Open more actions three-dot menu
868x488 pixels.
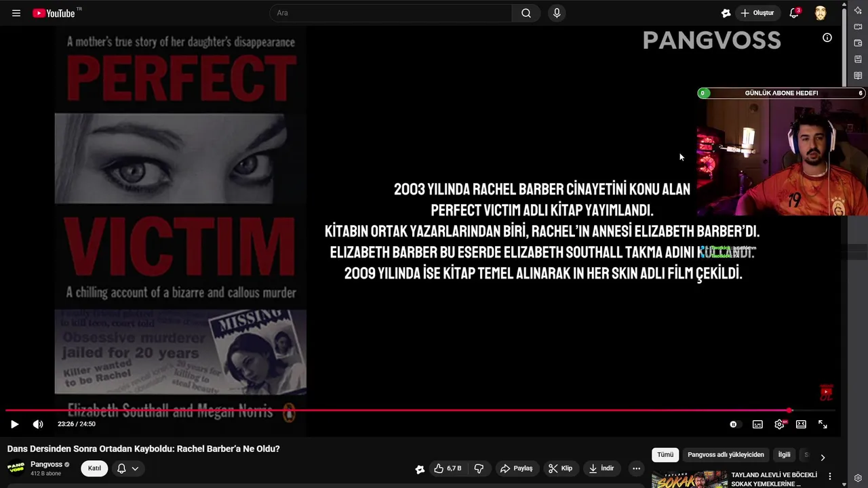tap(636, 468)
